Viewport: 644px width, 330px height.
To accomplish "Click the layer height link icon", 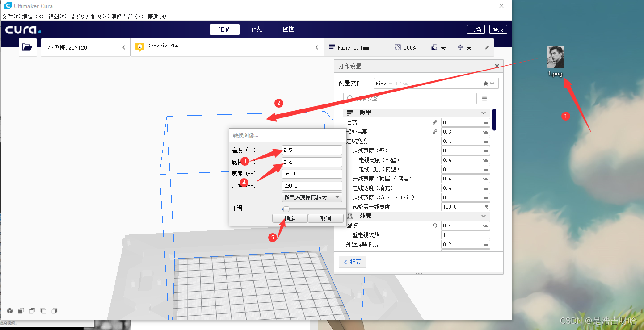I will coord(434,122).
